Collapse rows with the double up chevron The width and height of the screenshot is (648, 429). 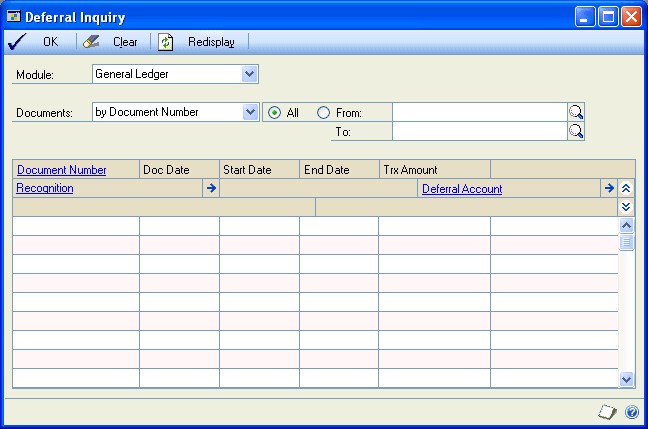tap(626, 188)
